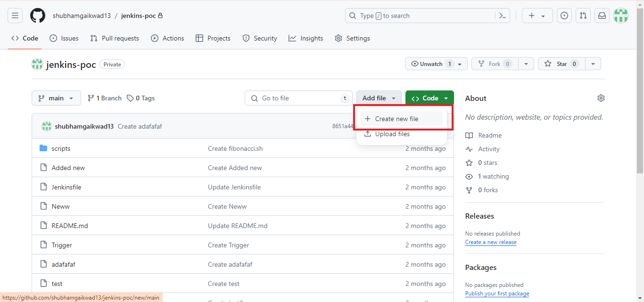Choose Upload files menu item
Screen dimensions: 644x302
click(x=401, y=134)
